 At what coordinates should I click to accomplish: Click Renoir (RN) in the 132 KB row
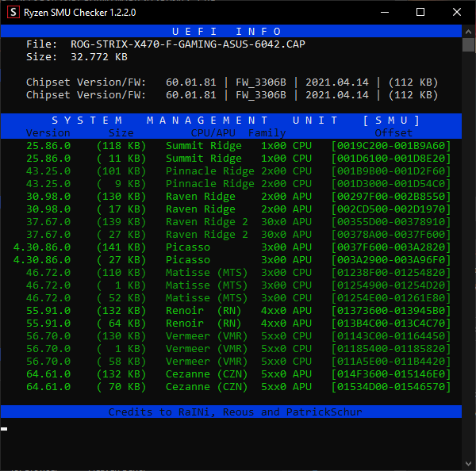[203, 311]
